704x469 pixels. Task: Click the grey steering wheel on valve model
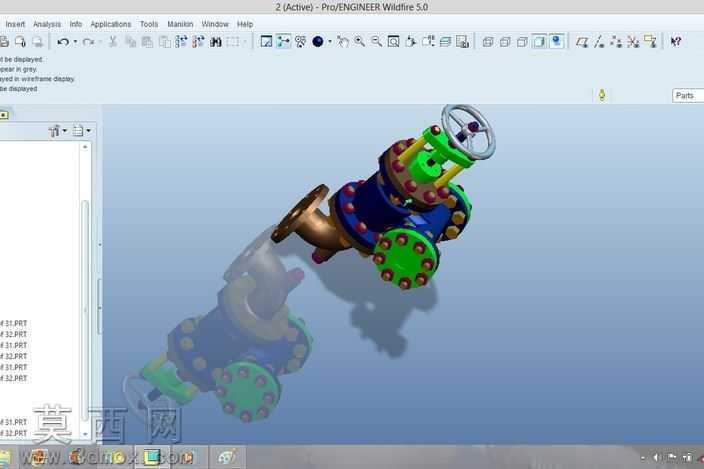pyautogui.click(x=468, y=132)
